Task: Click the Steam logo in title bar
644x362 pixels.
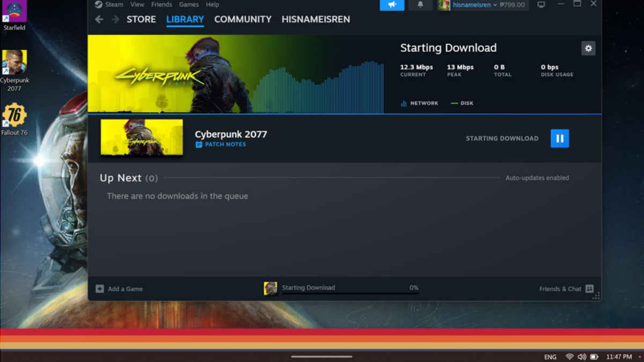Action: pos(99,4)
